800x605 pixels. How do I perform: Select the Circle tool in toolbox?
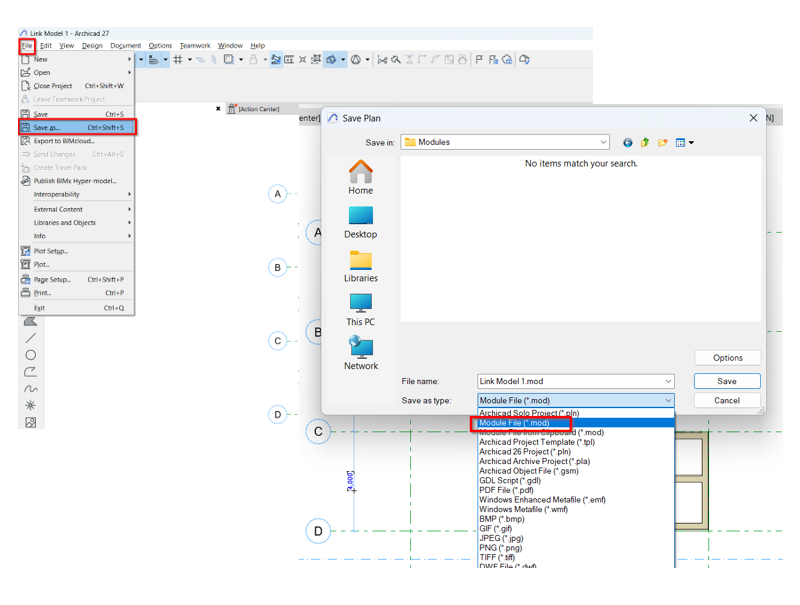point(31,355)
